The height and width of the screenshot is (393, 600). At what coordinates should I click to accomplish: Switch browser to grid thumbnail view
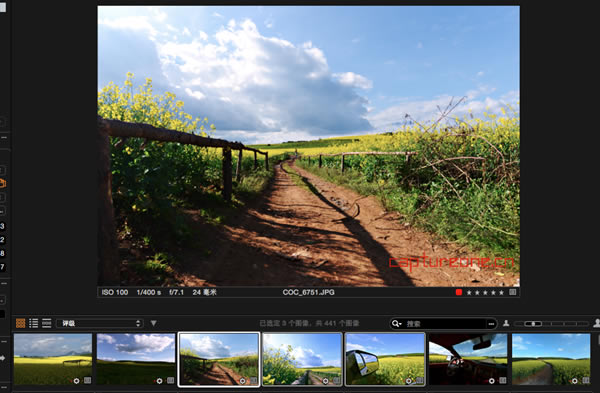(20, 323)
